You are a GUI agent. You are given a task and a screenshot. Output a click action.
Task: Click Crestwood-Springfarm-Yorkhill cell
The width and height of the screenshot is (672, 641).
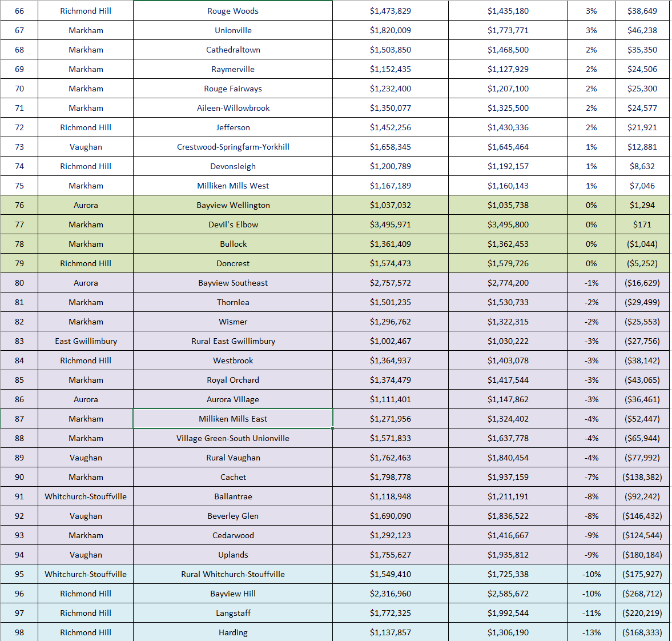pos(233,147)
